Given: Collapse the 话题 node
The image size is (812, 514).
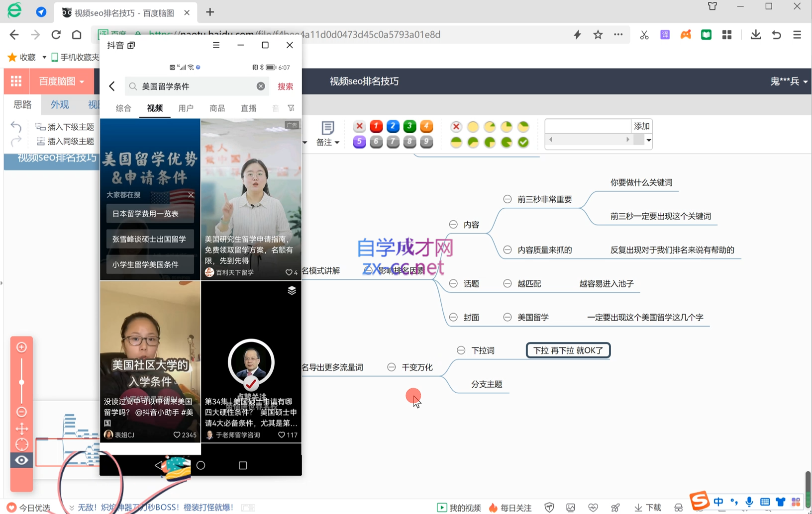Looking at the screenshot, I should click(453, 283).
